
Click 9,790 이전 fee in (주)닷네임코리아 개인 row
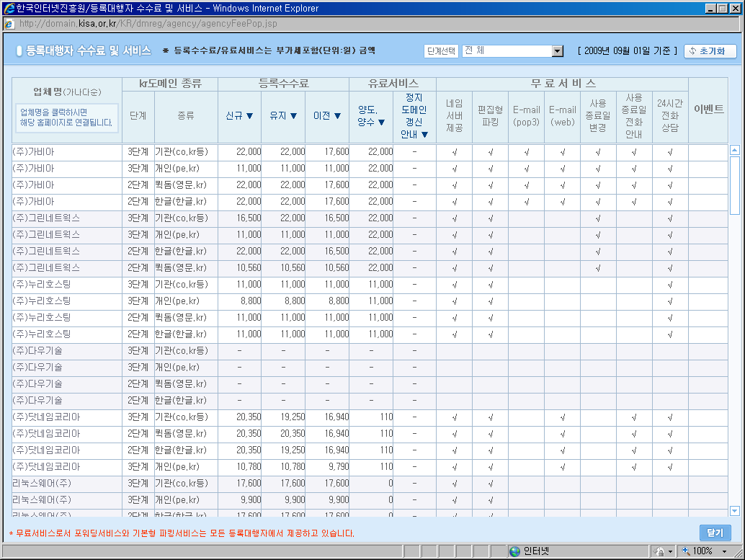point(339,467)
